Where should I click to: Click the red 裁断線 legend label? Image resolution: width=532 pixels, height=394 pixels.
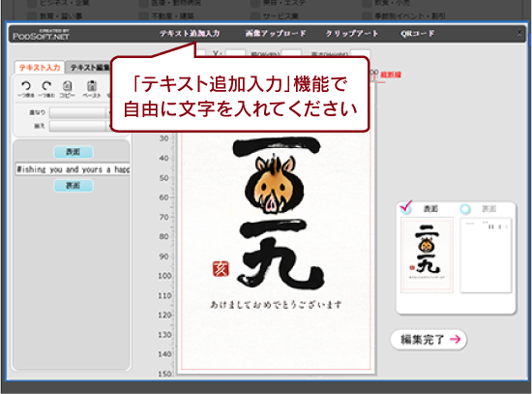(391, 75)
